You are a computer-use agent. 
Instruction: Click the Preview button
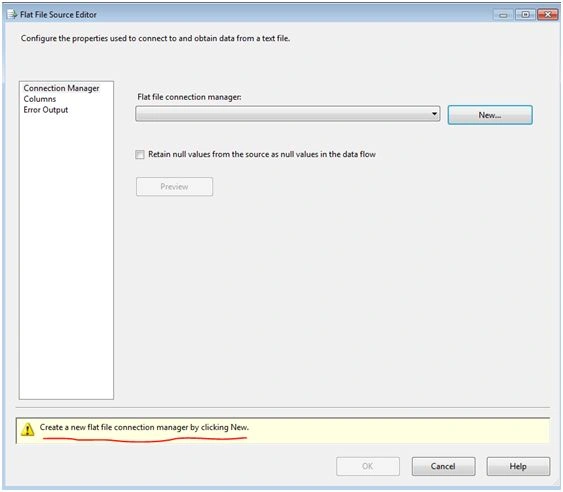(x=174, y=187)
